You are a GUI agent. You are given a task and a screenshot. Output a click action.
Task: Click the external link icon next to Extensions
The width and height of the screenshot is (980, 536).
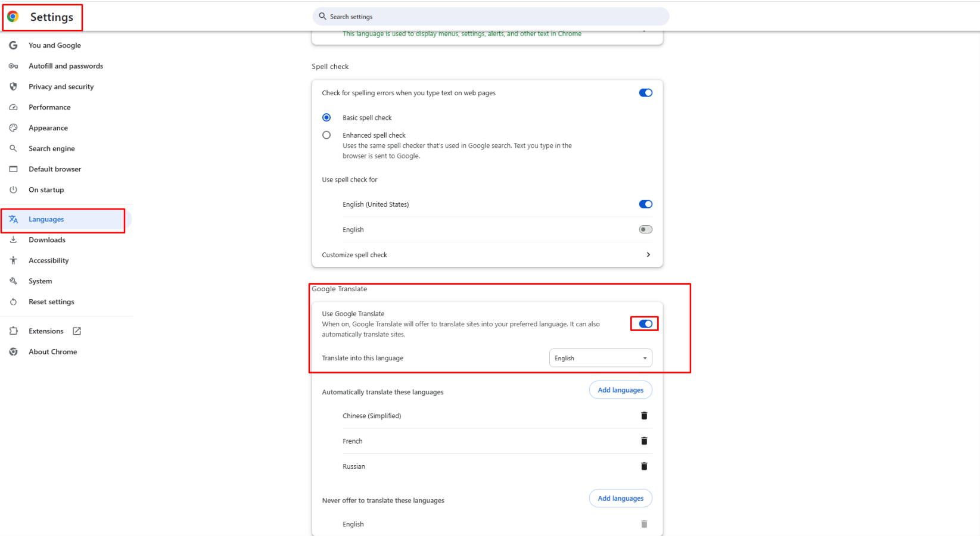(x=77, y=331)
